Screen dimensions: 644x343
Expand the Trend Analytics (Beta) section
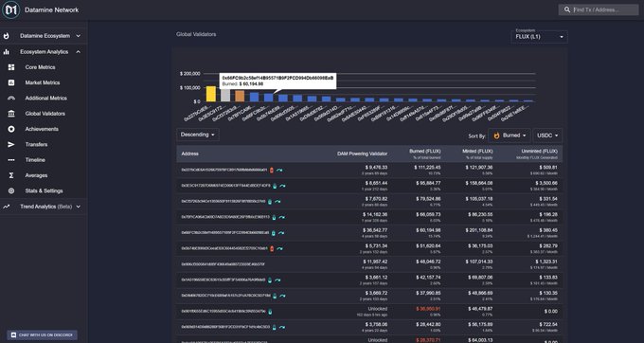point(44,207)
